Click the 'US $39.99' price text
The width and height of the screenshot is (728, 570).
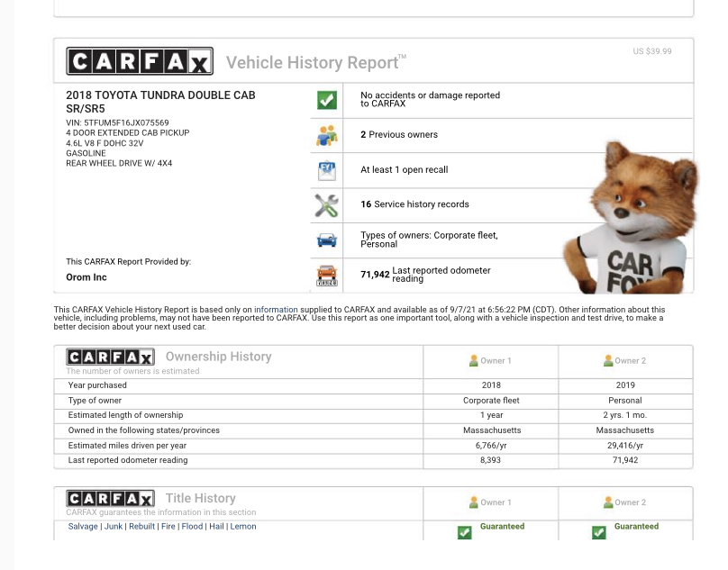point(652,51)
